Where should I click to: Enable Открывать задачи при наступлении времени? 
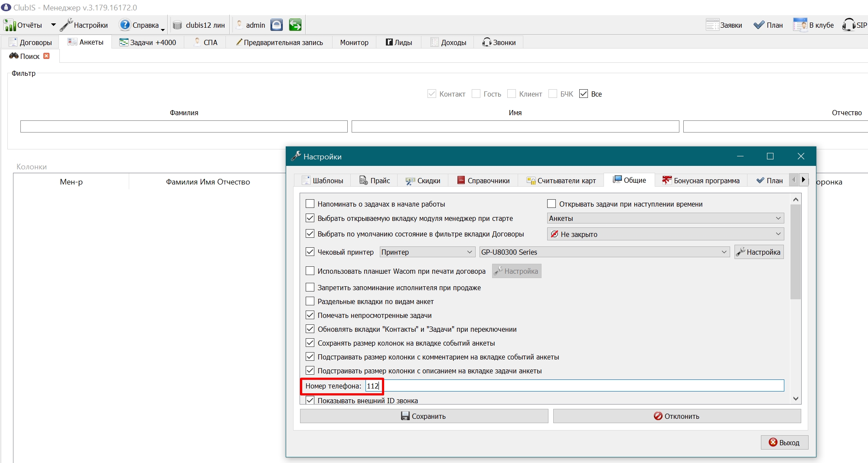point(551,204)
